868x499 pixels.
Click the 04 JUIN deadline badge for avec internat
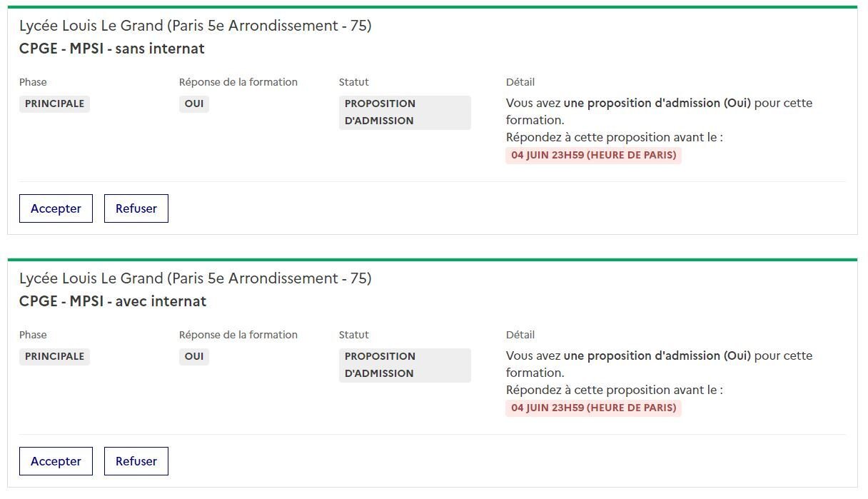click(593, 408)
